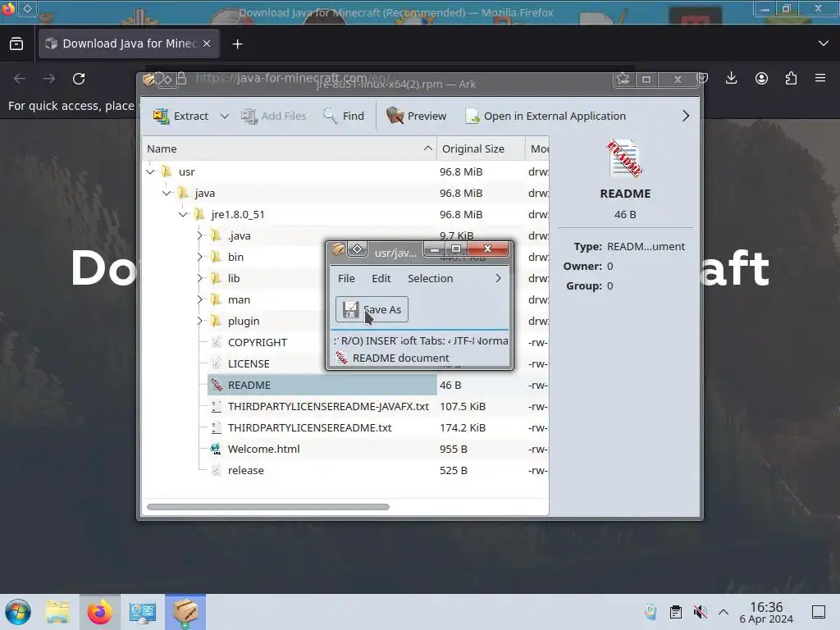Open the start menu
The image size is (840, 630).
coord(18,612)
